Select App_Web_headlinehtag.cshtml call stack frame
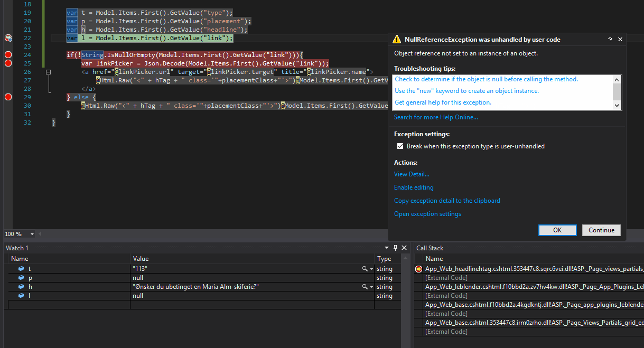This screenshot has width=644, height=348. coord(534,269)
